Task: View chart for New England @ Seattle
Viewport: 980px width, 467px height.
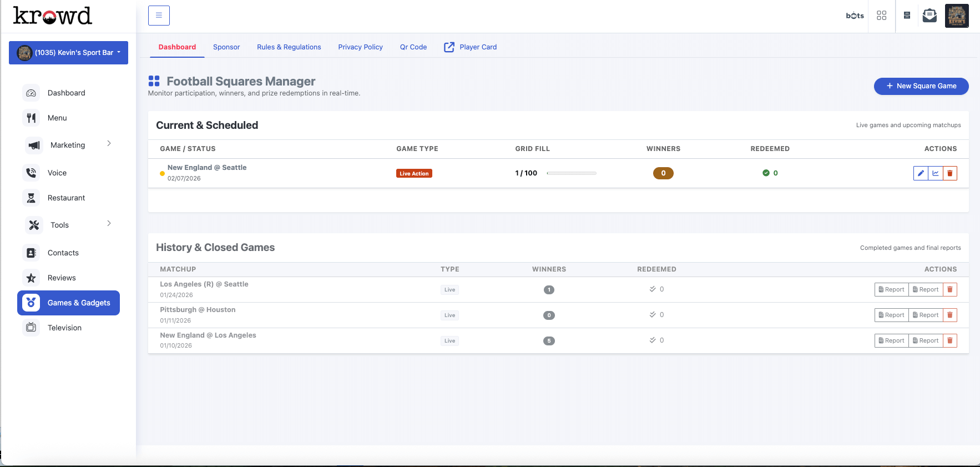Action: tap(936, 173)
